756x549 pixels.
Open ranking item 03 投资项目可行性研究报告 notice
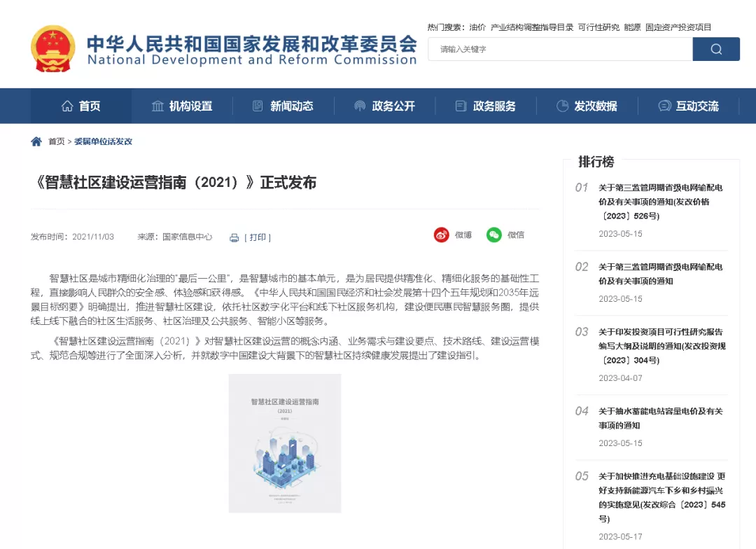(662, 346)
